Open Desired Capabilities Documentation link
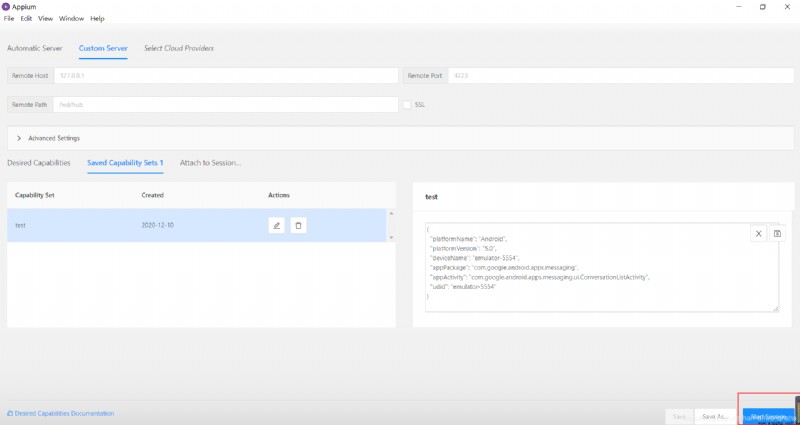The width and height of the screenshot is (800, 425). coord(61,413)
